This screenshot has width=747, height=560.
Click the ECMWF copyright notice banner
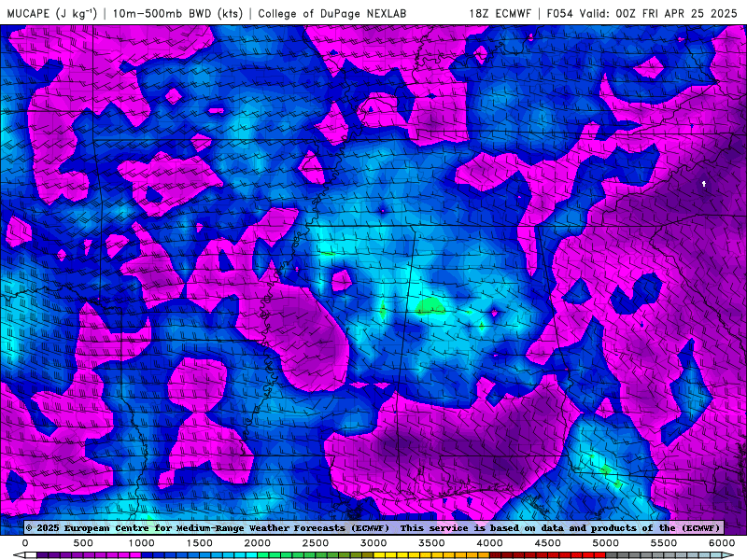click(373, 527)
